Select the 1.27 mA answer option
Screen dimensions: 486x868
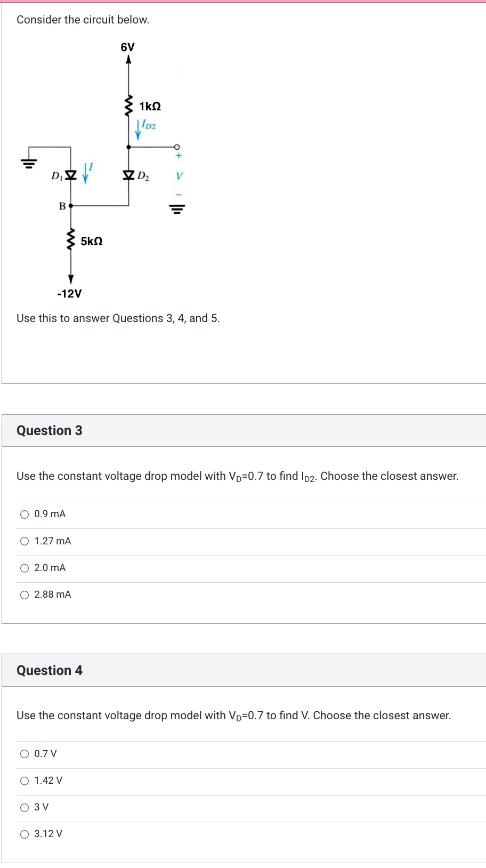(25, 541)
